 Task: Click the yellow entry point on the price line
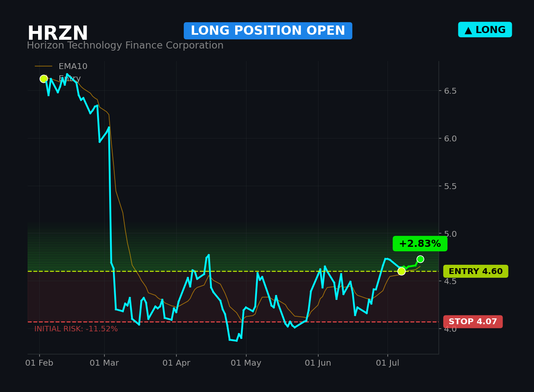401,271
